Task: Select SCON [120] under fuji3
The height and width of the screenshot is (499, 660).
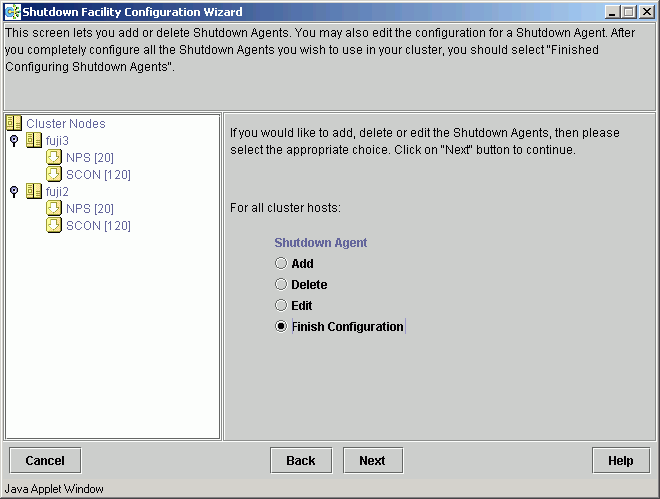Action: [x=98, y=175]
